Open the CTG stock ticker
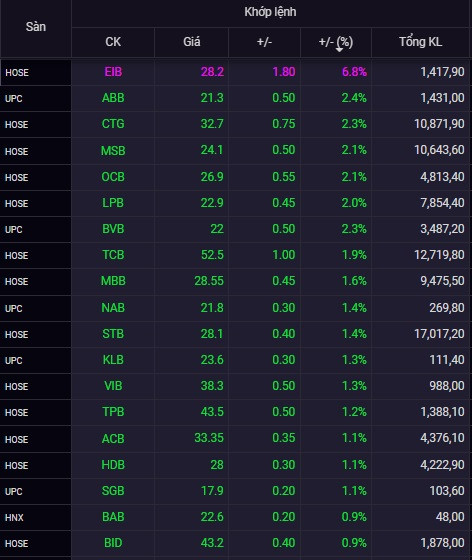The height and width of the screenshot is (560, 472). coord(113,124)
